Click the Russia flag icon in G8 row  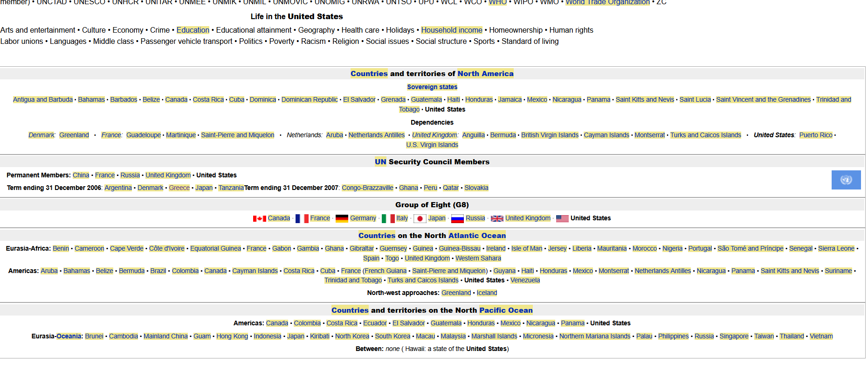point(457,218)
